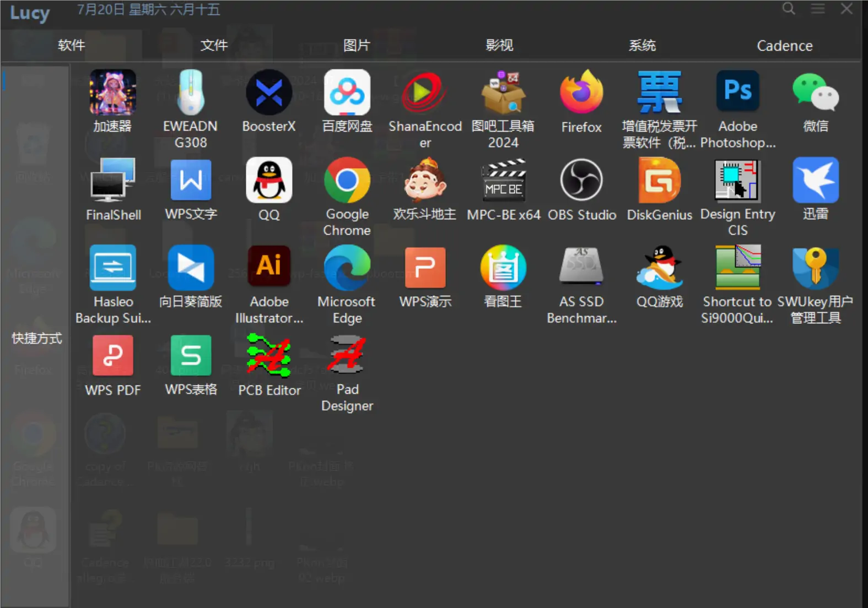Switch to the 系统 tab
The width and height of the screenshot is (868, 608).
pyautogui.click(x=642, y=45)
